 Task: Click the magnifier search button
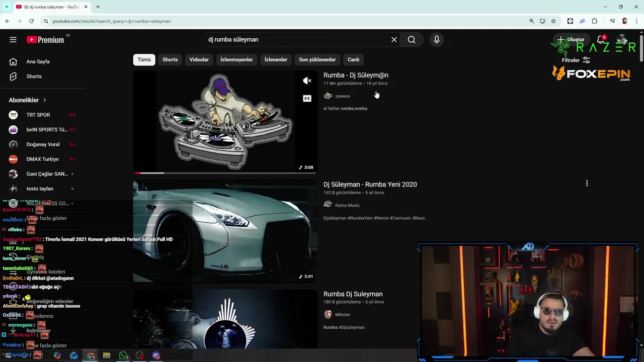click(x=412, y=40)
